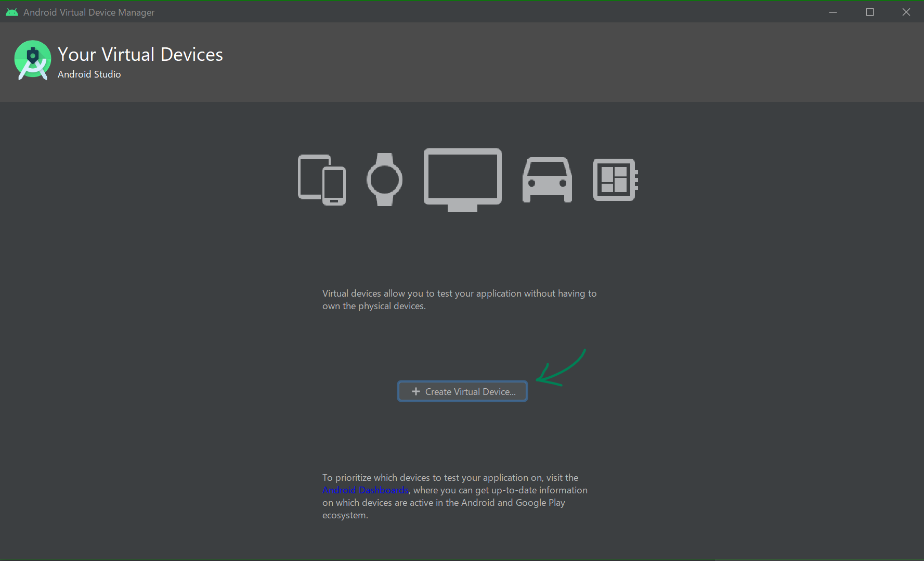Close the Android Virtual Device Manager window
The image size is (924, 561).
point(906,12)
